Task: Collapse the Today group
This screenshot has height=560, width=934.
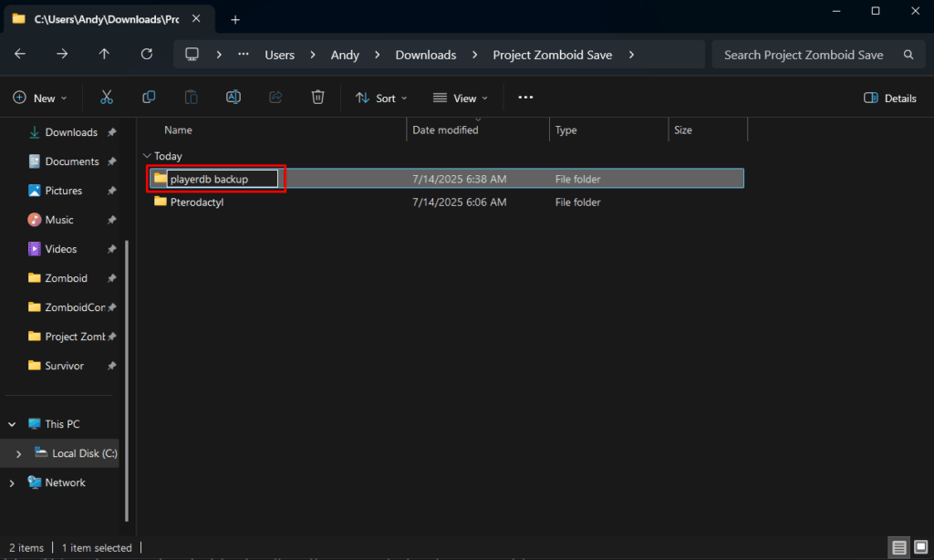Action: [147, 155]
